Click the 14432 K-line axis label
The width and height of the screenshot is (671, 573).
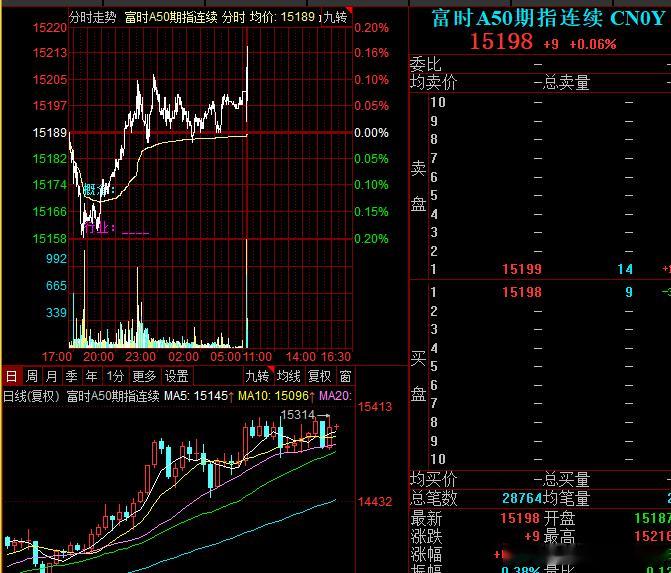(375, 501)
